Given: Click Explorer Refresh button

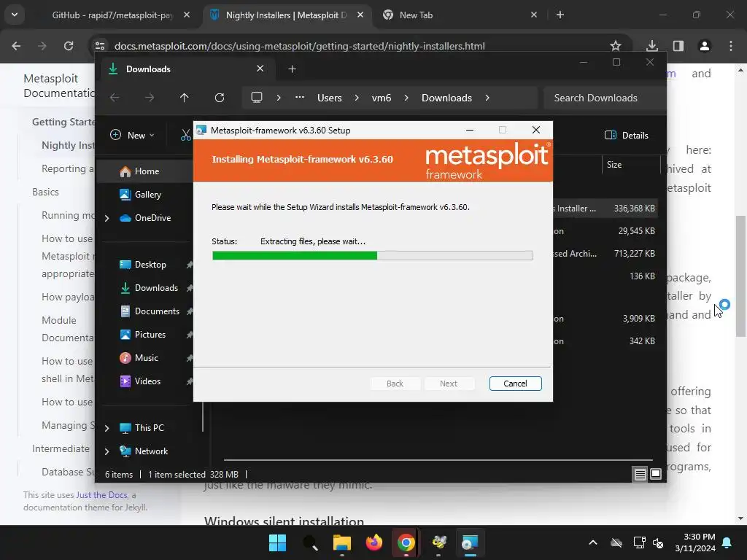Looking at the screenshot, I should (x=219, y=98).
